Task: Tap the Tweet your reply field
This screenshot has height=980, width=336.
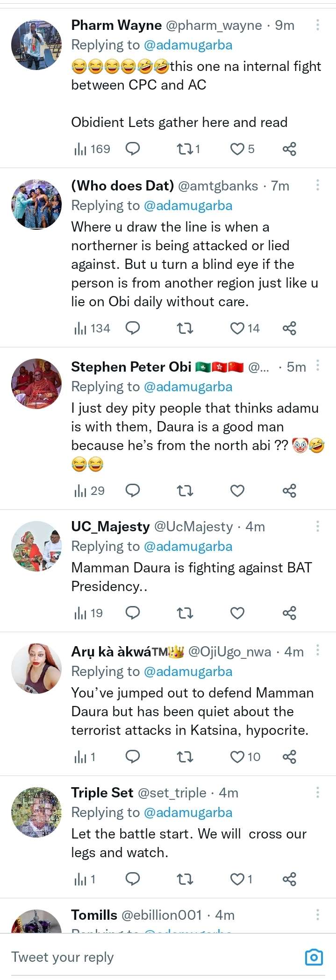Action: pyautogui.click(x=140, y=957)
